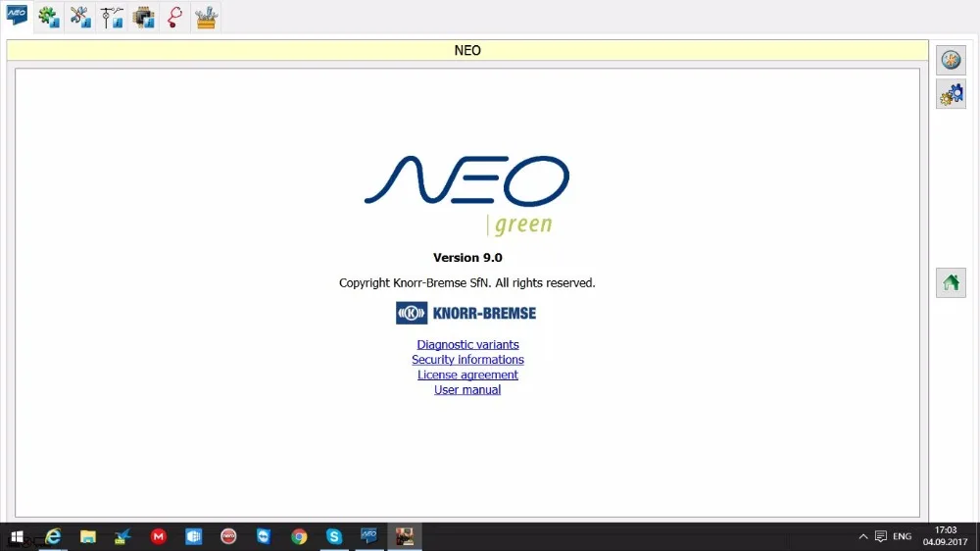Viewport: 980px width, 551px height.
Task: Open the Diagnostic variants link
Action: (x=467, y=344)
